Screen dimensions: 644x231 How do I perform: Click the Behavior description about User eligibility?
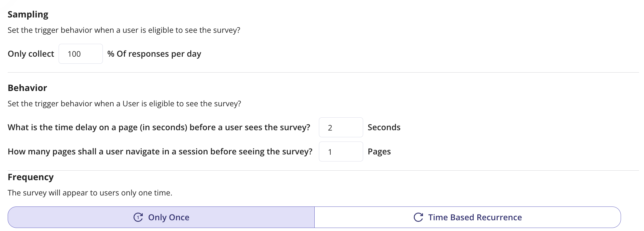click(x=124, y=104)
